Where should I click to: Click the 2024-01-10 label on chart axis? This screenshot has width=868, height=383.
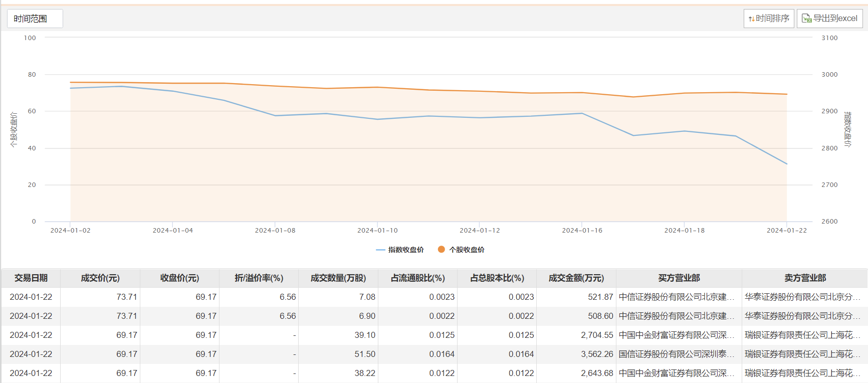click(x=377, y=231)
